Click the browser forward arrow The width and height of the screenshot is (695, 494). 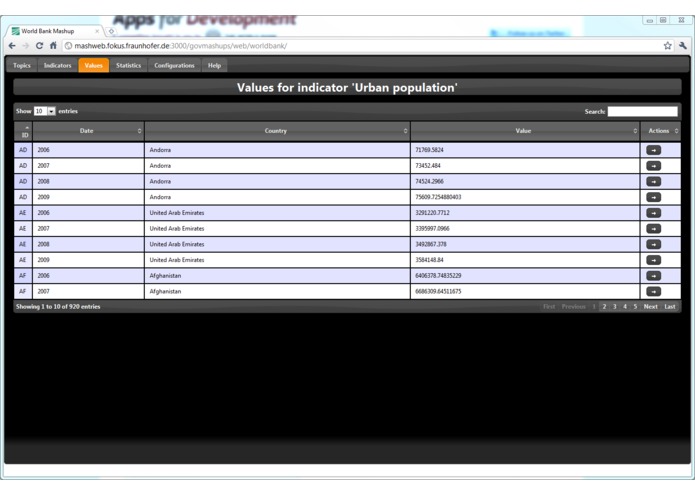[26, 46]
